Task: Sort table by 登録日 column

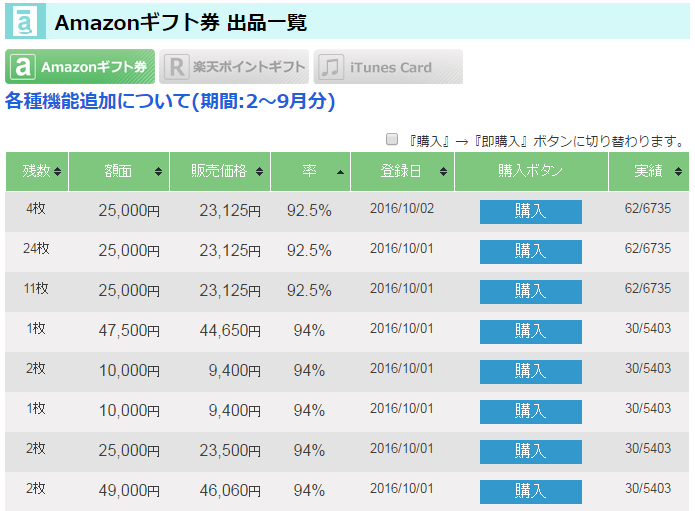Action: (402, 172)
